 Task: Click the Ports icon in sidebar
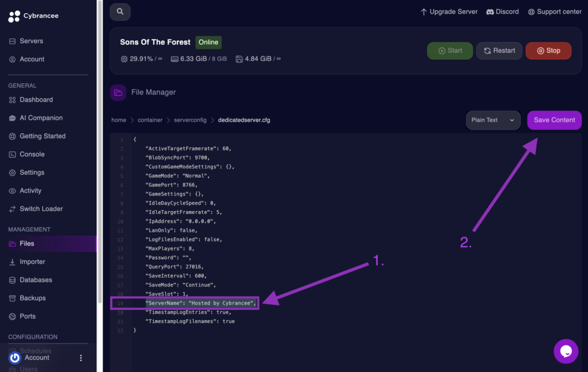13,316
